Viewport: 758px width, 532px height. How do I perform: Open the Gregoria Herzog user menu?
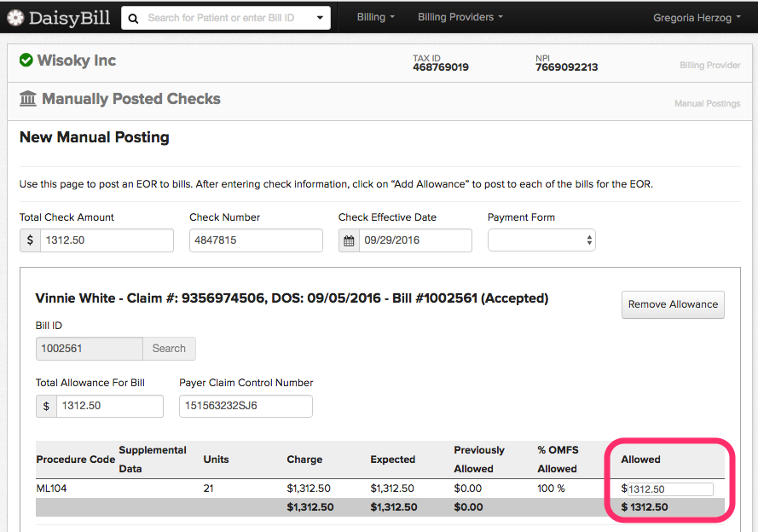point(697,18)
